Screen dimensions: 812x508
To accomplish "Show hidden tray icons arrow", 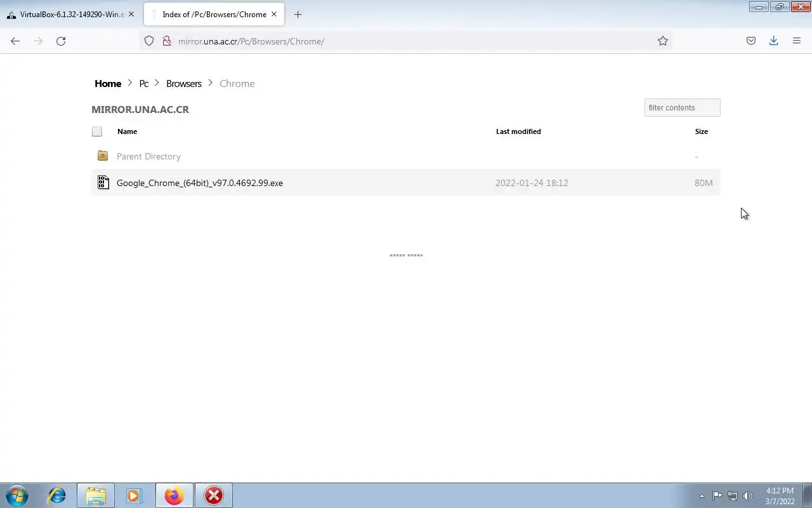I will 702,496.
